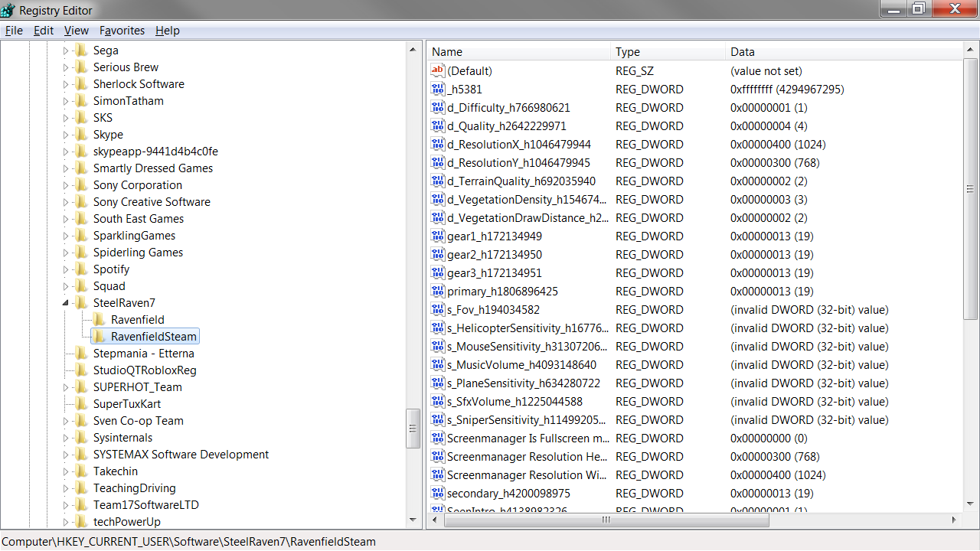Select the d_ResolutionY_h1046479945 value name
Image resolution: width=980 pixels, height=551 pixels.
click(518, 162)
